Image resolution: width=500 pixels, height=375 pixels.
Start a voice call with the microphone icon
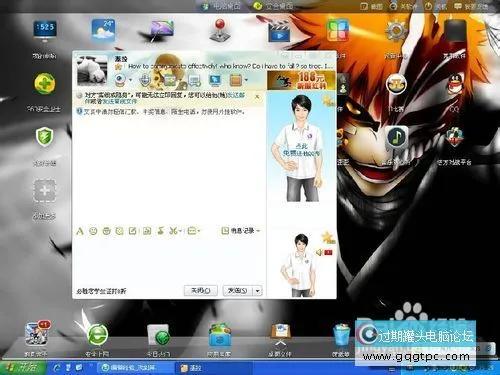click(145, 80)
